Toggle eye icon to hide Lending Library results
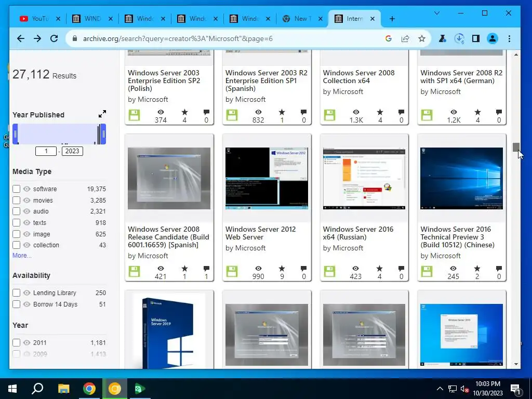This screenshot has height=399, width=532. tap(27, 293)
